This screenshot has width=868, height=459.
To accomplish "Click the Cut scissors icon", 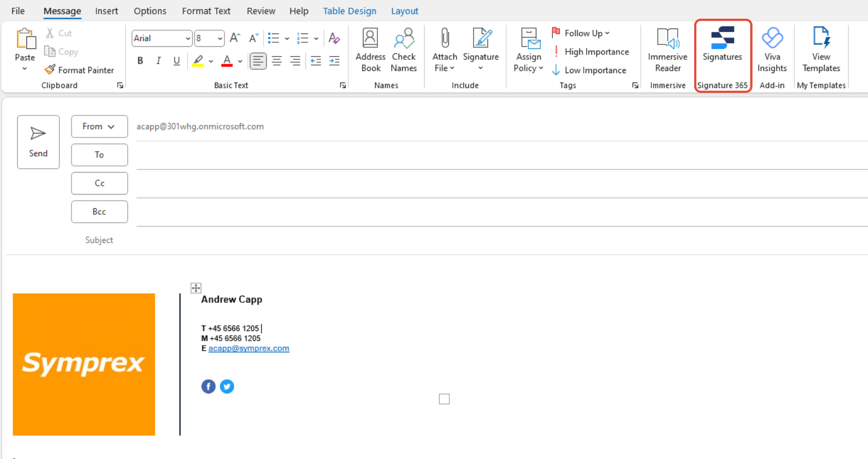I will [x=50, y=33].
